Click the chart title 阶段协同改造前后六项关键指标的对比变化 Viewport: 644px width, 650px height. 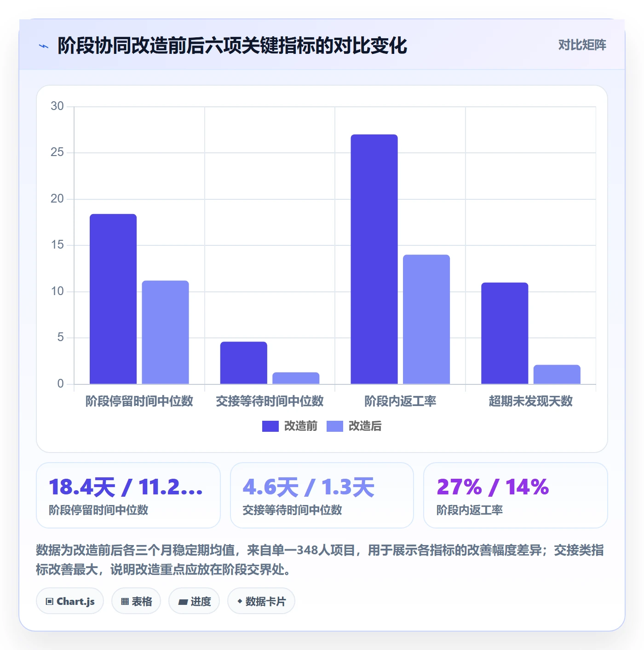(x=232, y=46)
